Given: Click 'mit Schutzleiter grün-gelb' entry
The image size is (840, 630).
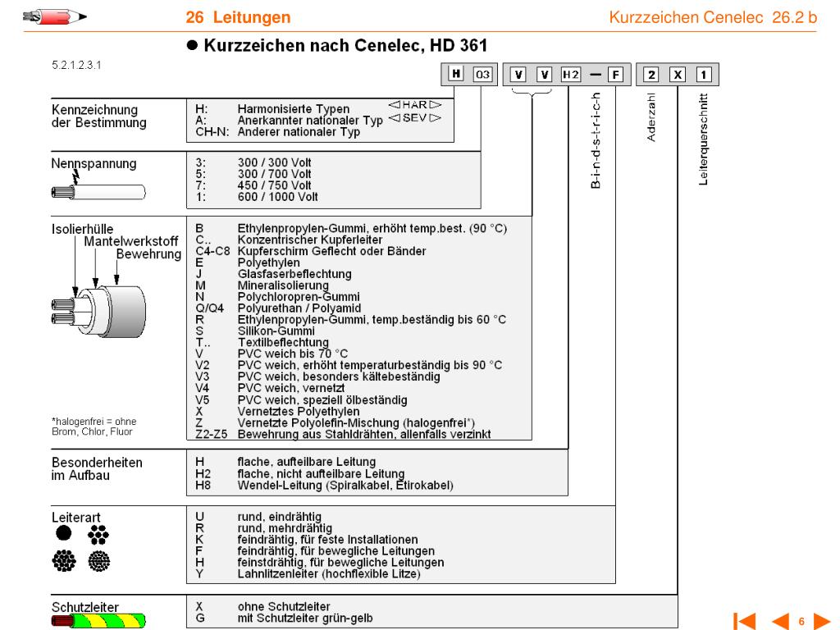Looking at the screenshot, I should [305, 618].
